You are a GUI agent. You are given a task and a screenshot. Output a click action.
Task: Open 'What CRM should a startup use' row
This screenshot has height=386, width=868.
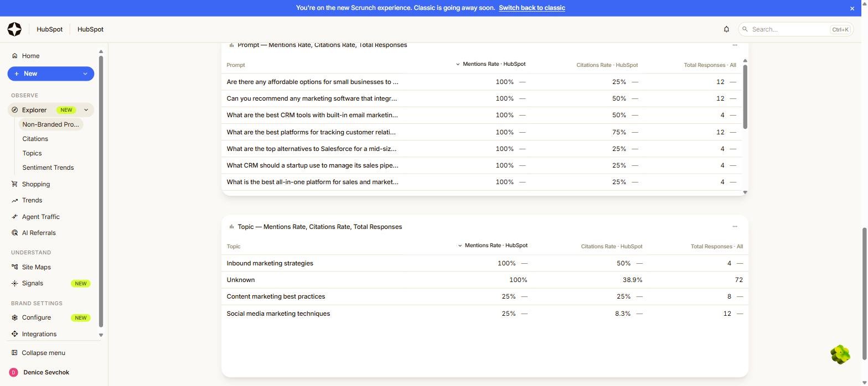482,165
